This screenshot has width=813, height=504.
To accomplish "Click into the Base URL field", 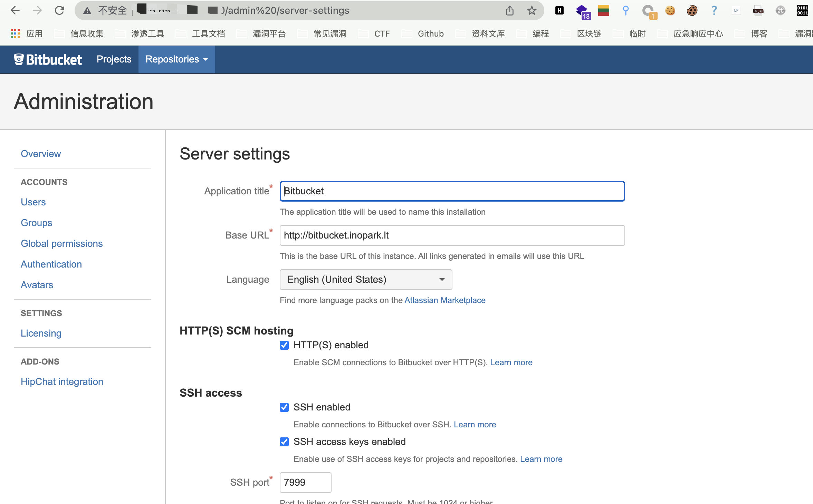I will 452,235.
